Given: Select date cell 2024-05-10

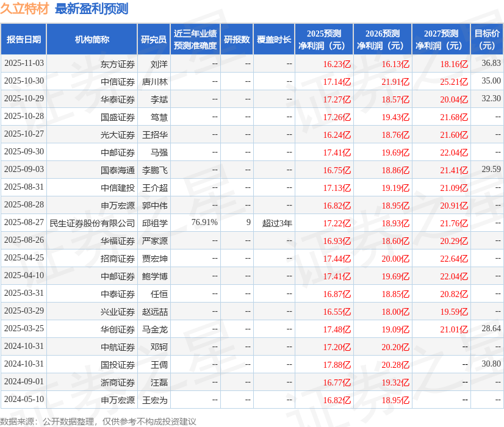Looking at the screenshot, I should (27, 400).
